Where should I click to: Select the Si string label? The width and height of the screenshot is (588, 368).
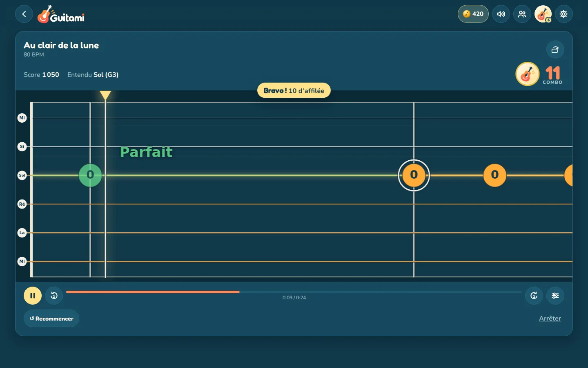22,146
